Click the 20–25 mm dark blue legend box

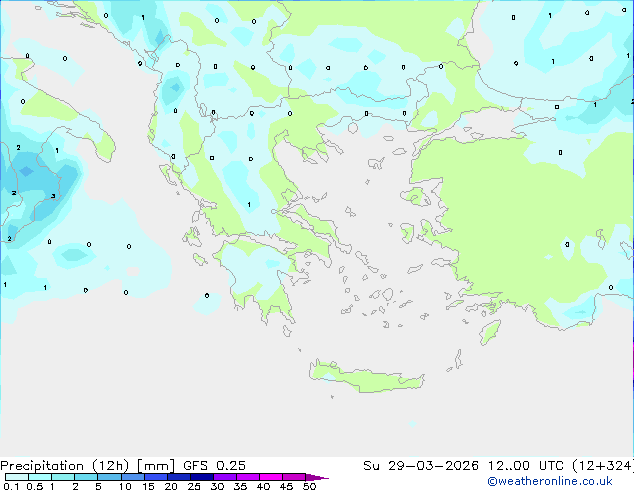pyautogui.click(x=178, y=477)
